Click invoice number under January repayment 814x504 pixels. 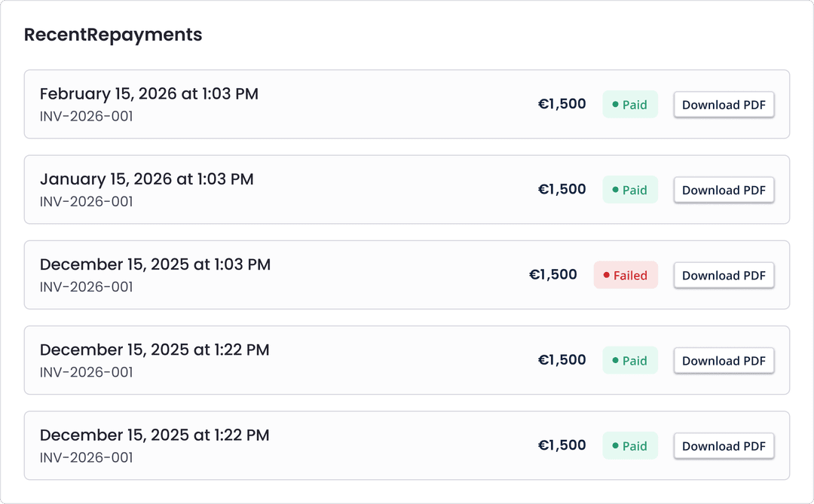(86, 202)
